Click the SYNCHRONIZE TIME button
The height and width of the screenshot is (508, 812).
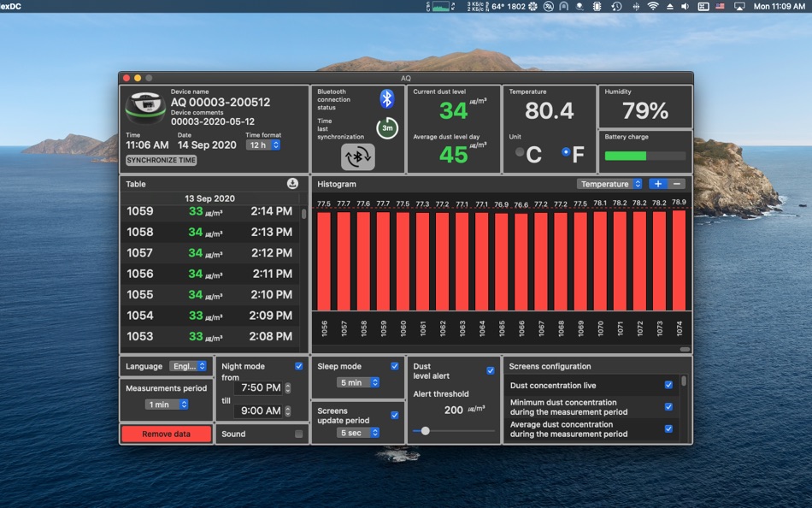[162, 160]
